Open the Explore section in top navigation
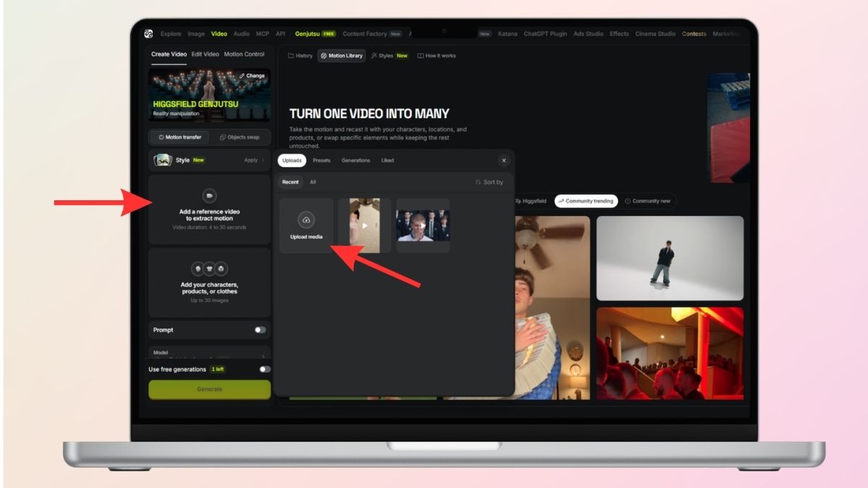The width and height of the screenshot is (868, 488). click(x=171, y=34)
